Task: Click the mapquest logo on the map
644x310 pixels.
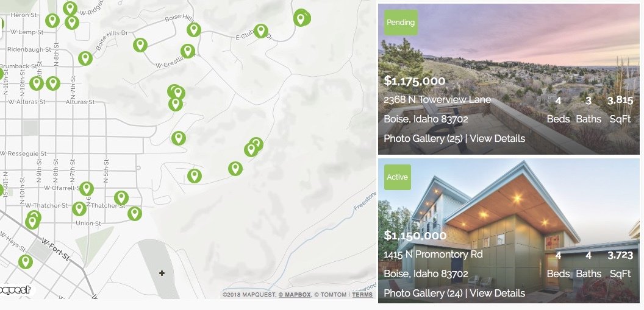Action: 15,290
